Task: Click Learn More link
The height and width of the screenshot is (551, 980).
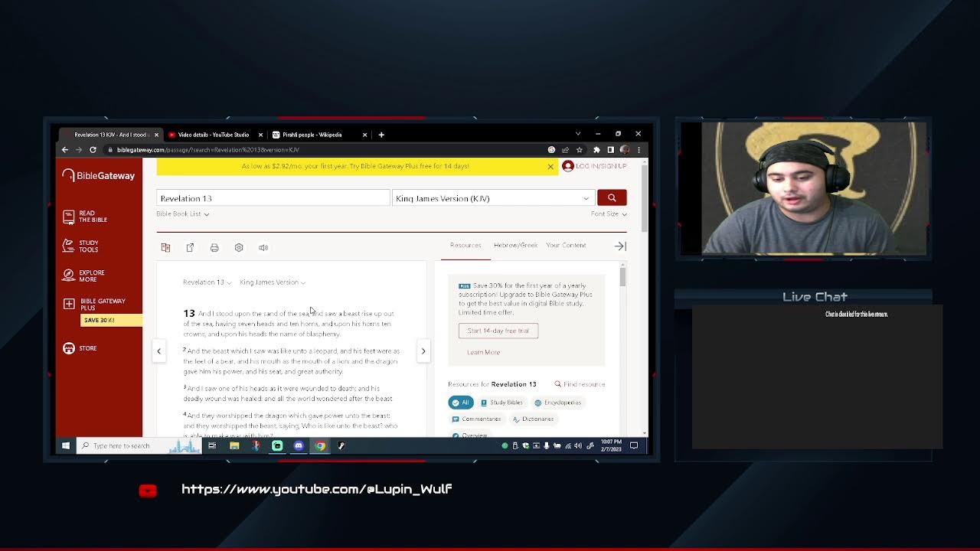Action: (483, 352)
